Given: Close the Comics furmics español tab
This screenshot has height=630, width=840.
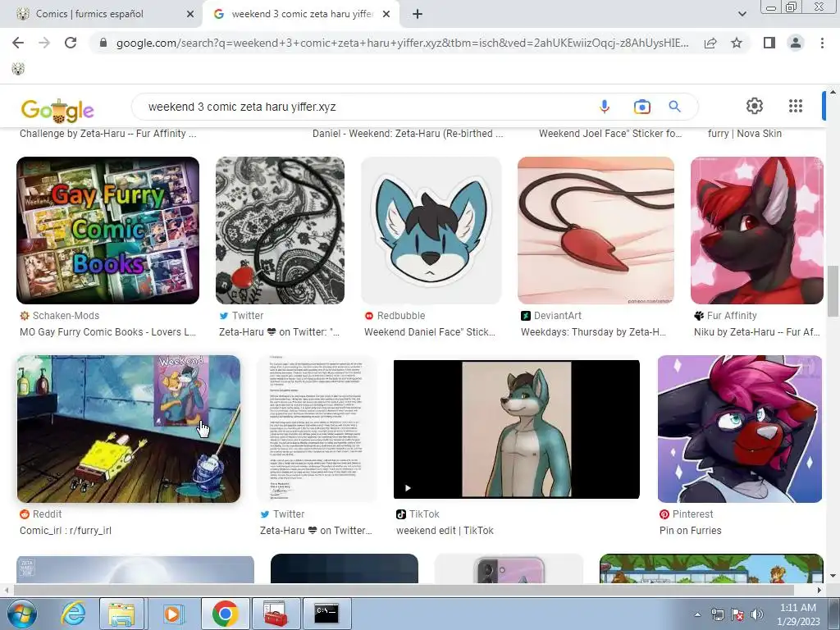Looking at the screenshot, I should click(189, 15).
